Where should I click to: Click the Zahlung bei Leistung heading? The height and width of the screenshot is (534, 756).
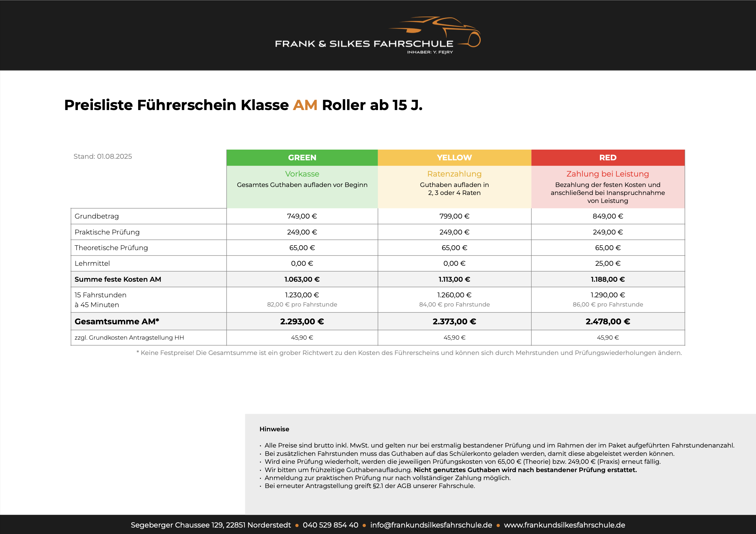608,174
